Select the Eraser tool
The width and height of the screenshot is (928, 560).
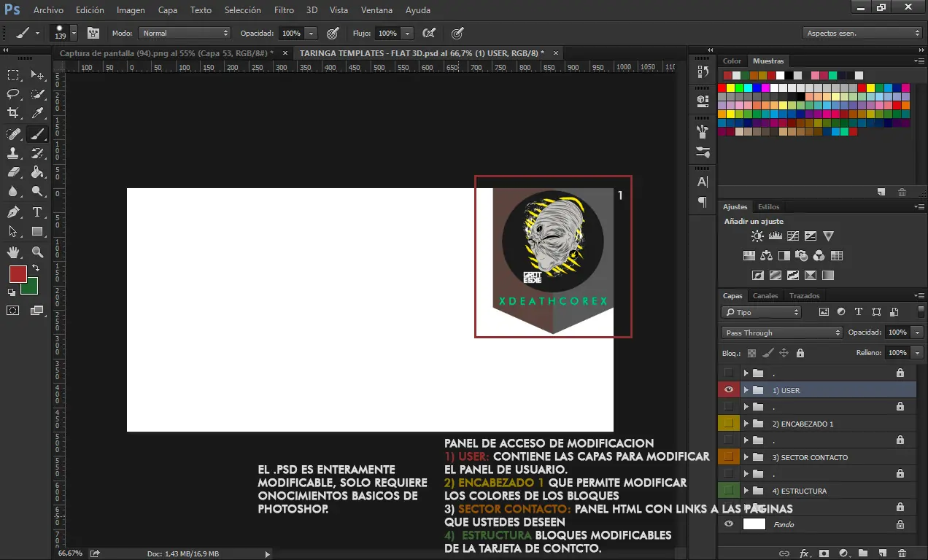point(13,172)
